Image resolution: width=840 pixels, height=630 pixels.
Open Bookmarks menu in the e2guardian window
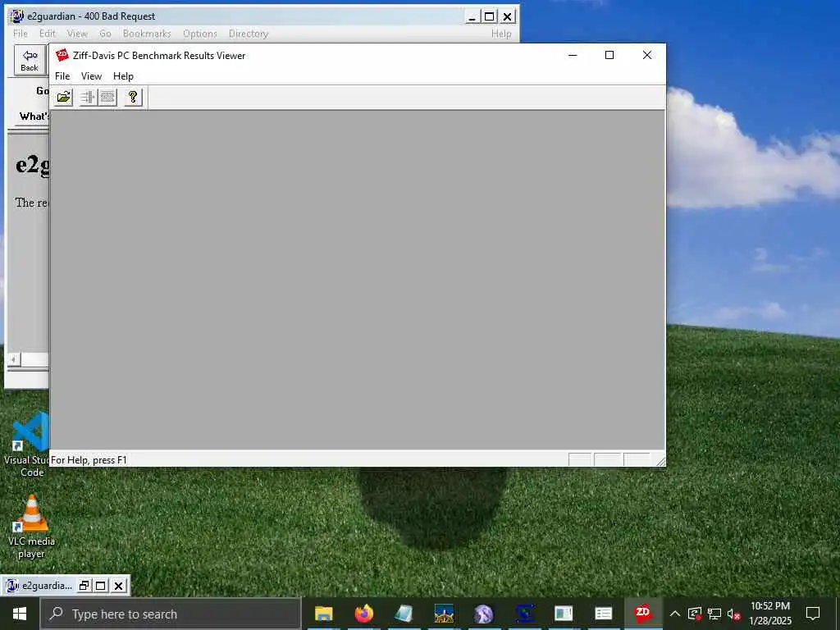pyautogui.click(x=147, y=33)
